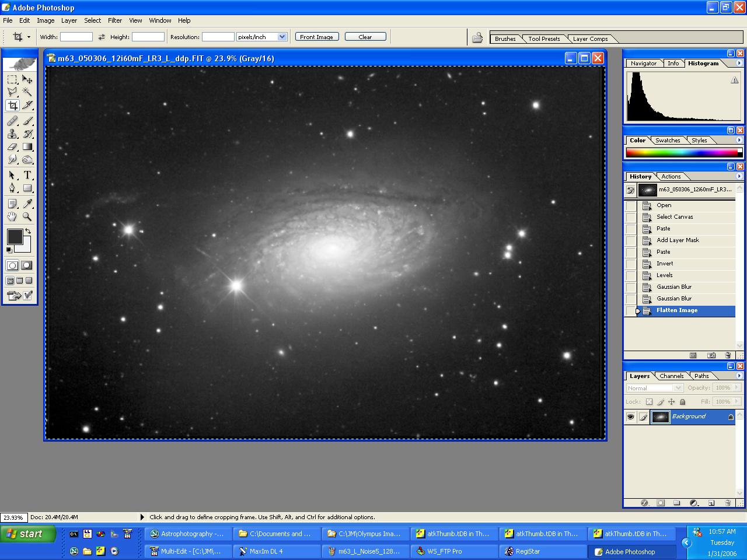Pick the Gradient tool in toolbox
The image size is (747, 560).
pyautogui.click(x=27, y=147)
